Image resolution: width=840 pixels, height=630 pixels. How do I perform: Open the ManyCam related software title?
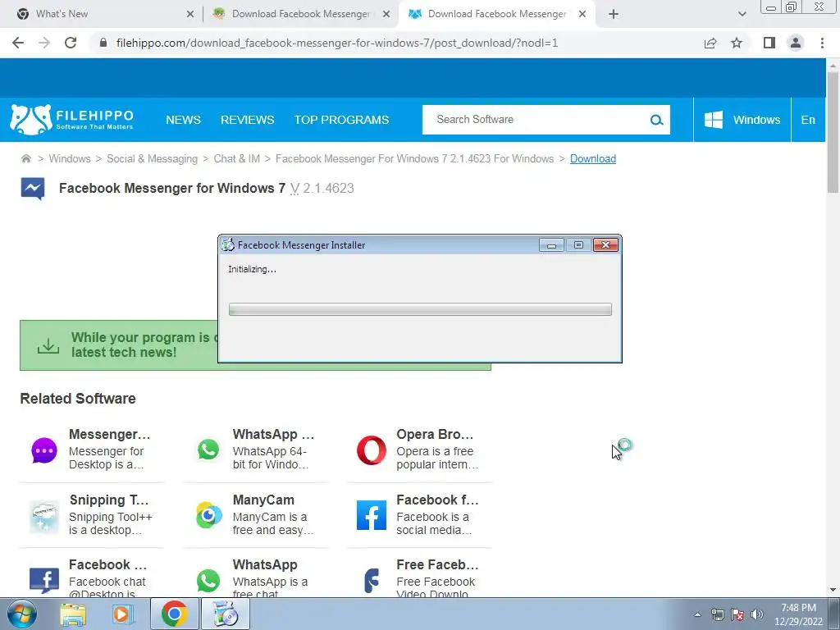(263, 500)
